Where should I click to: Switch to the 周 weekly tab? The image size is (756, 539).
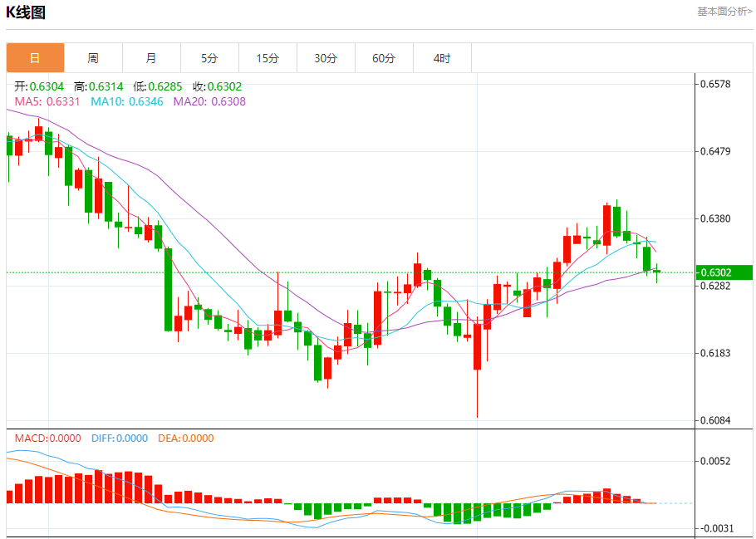tap(93, 58)
